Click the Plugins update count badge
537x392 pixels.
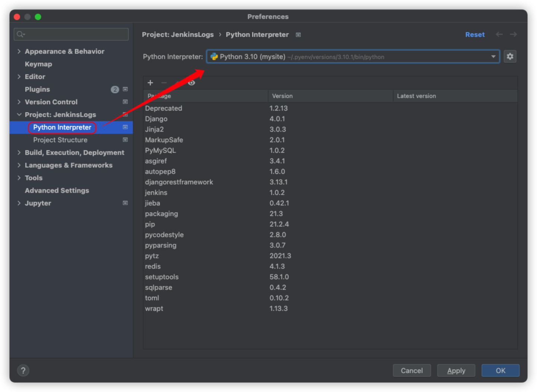pos(115,89)
